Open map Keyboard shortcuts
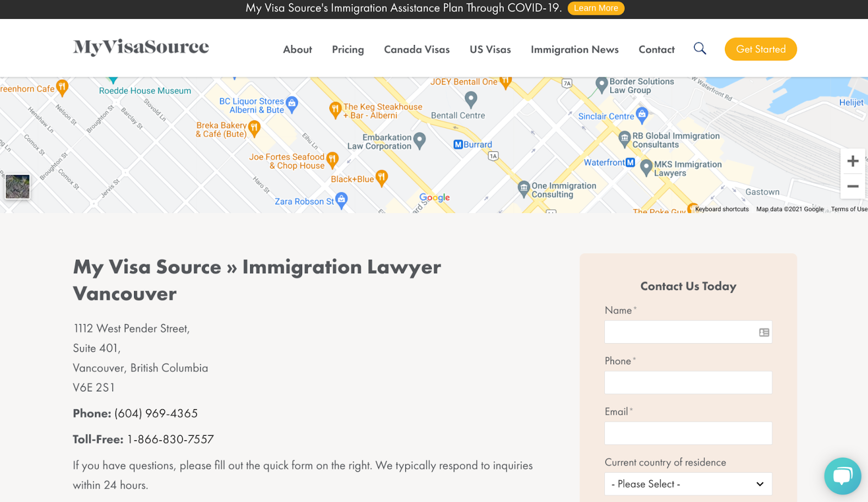The height and width of the screenshot is (502, 868). tap(722, 209)
